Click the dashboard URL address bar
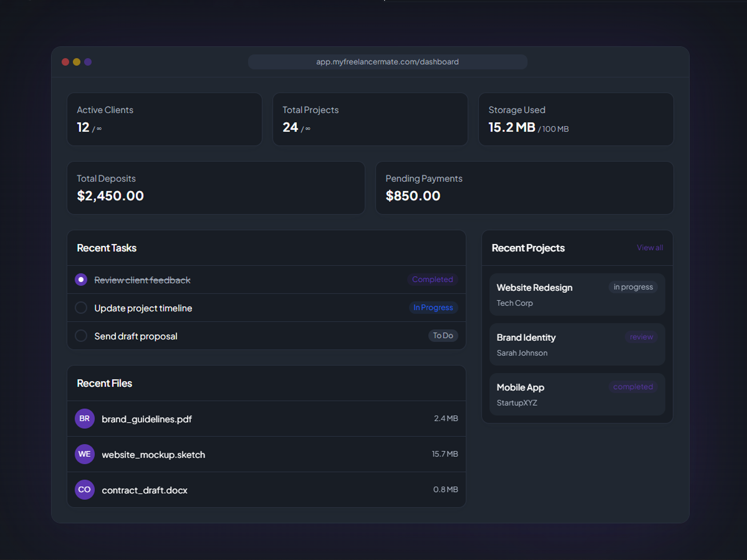The height and width of the screenshot is (560, 747). [x=387, y=62]
